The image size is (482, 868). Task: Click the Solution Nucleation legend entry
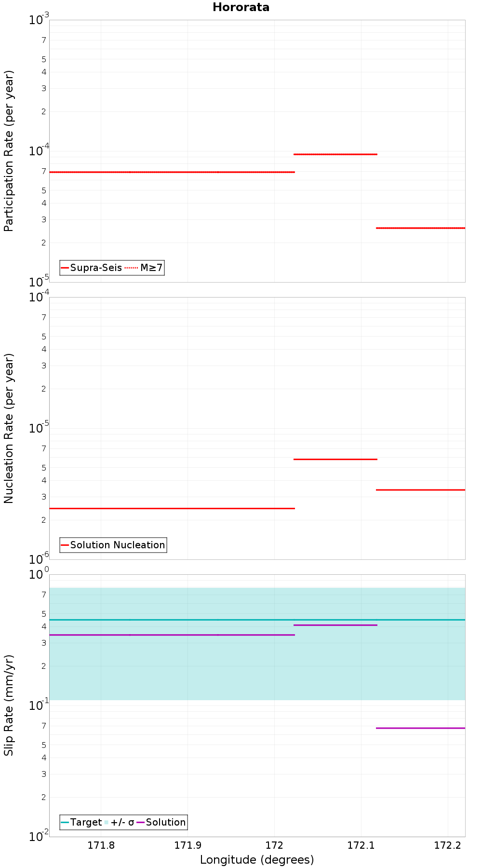pos(113,545)
